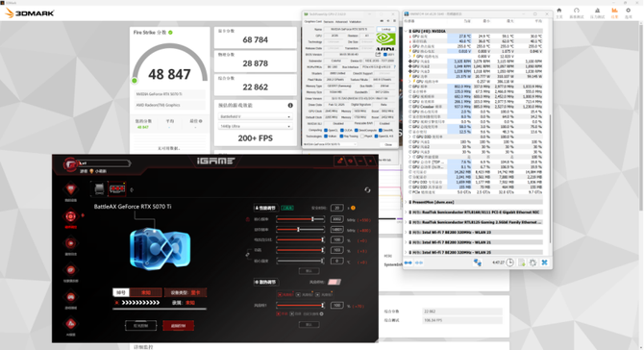Click HWiNFO blue X close-sensors icon
The height and width of the screenshot is (350, 644).
tap(544, 262)
